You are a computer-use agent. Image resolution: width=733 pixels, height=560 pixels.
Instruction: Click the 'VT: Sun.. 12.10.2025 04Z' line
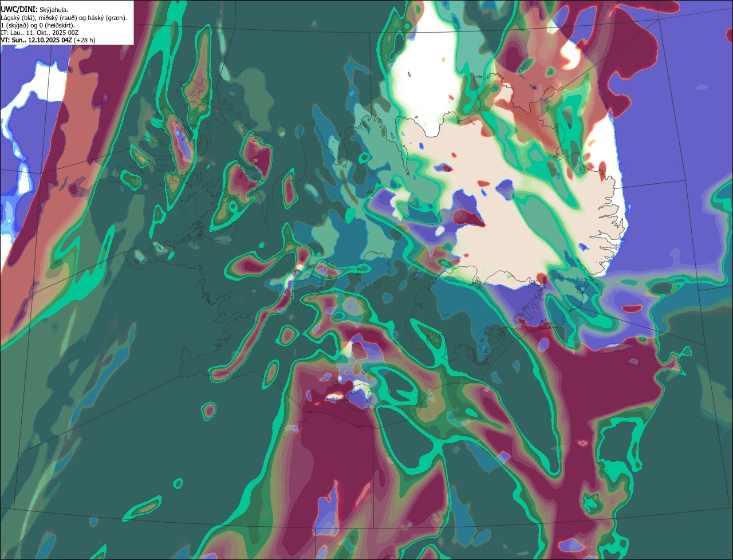[48, 40]
